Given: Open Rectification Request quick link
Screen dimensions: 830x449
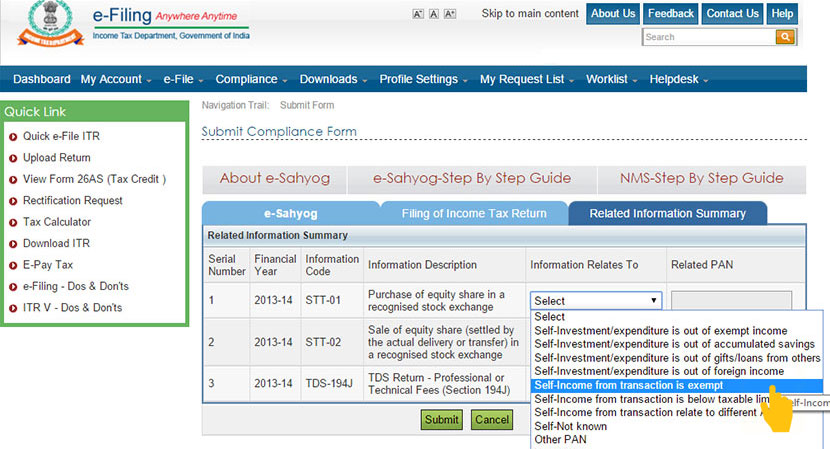Looking at the screenshot, I should point(73,201).
